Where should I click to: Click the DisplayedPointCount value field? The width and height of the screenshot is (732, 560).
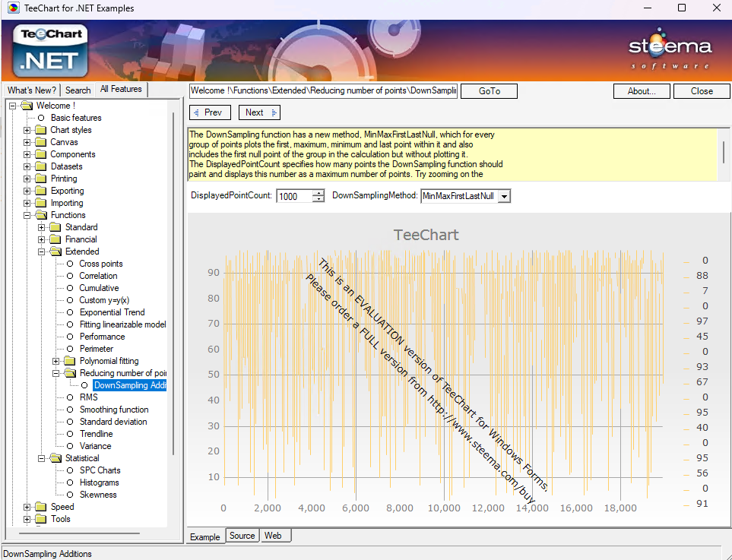[x=295, y=197]
